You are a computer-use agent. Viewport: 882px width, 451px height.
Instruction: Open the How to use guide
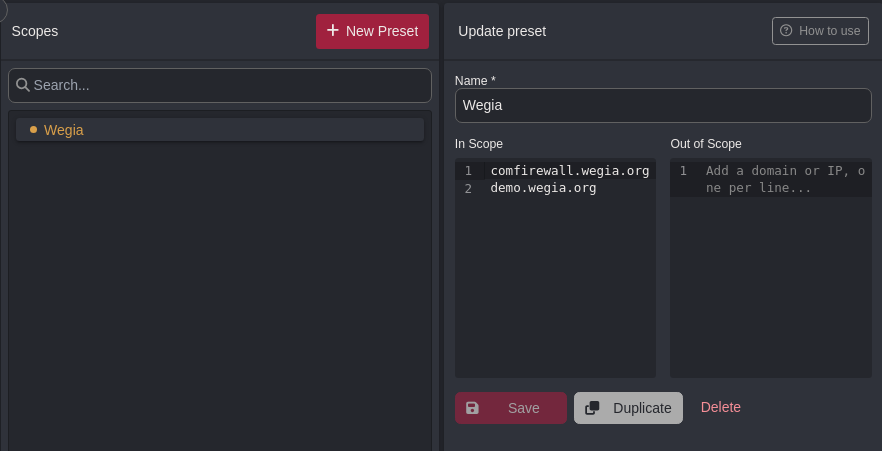820,31
